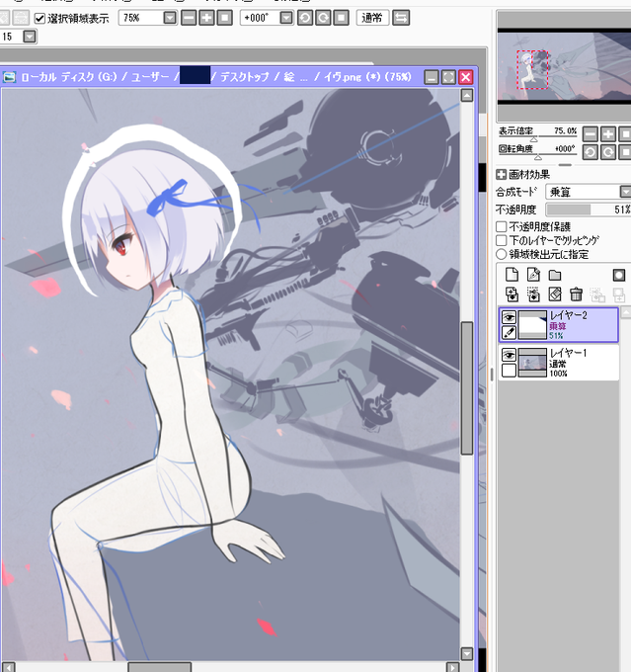Click the navigator plus zoom icon

(608, 134)
